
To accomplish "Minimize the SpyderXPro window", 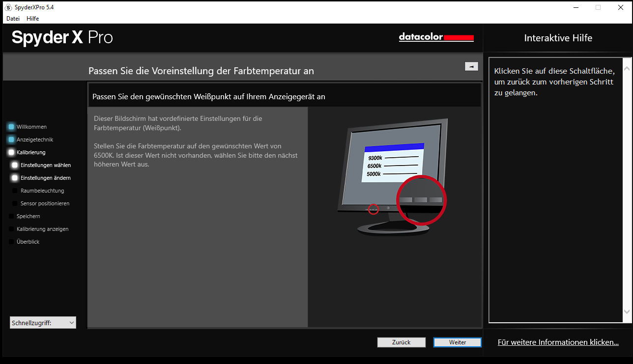I will click(x=575, y=7).
